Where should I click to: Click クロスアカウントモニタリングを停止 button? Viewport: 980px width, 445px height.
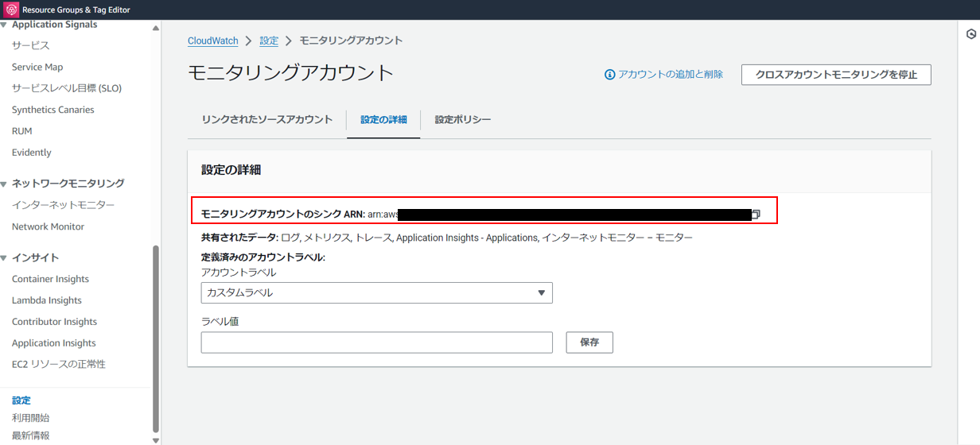[836, 75]
